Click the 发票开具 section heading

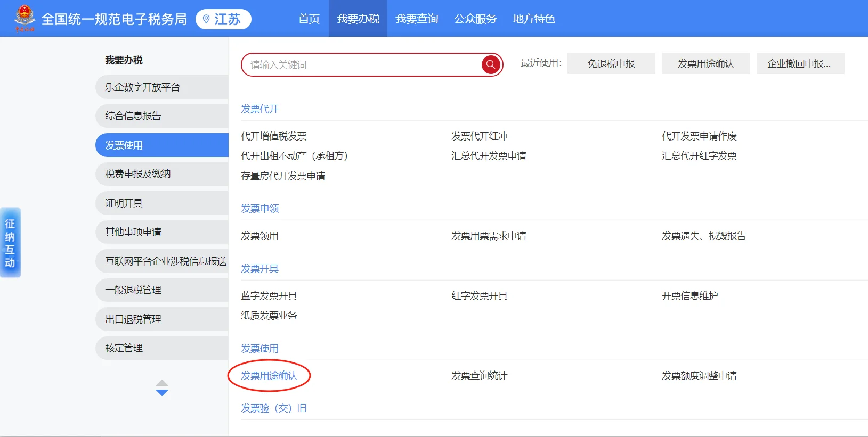click(x=259, y=269)
